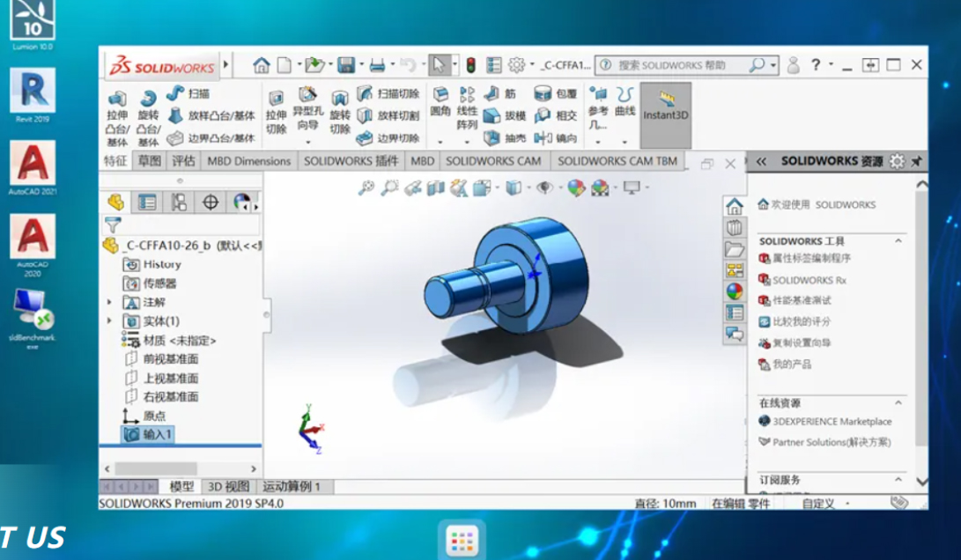Click the Home icon in top toolbar
The height and width of the screenshot is (560, 961).
[x=261, y=65]
